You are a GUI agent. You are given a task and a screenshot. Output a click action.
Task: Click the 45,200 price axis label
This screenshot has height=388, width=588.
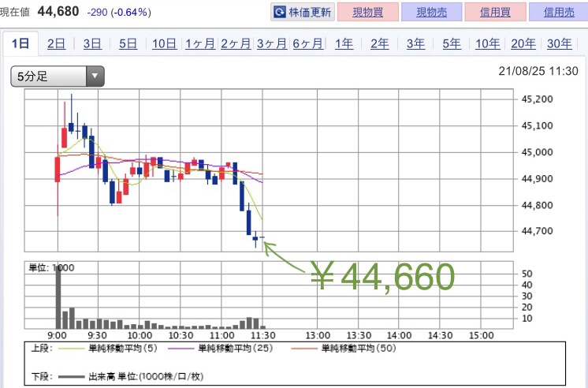(537, 99)
